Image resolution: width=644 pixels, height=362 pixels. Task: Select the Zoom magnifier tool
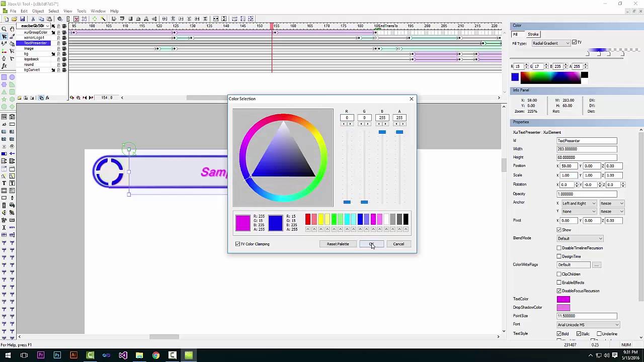(4, 29)
